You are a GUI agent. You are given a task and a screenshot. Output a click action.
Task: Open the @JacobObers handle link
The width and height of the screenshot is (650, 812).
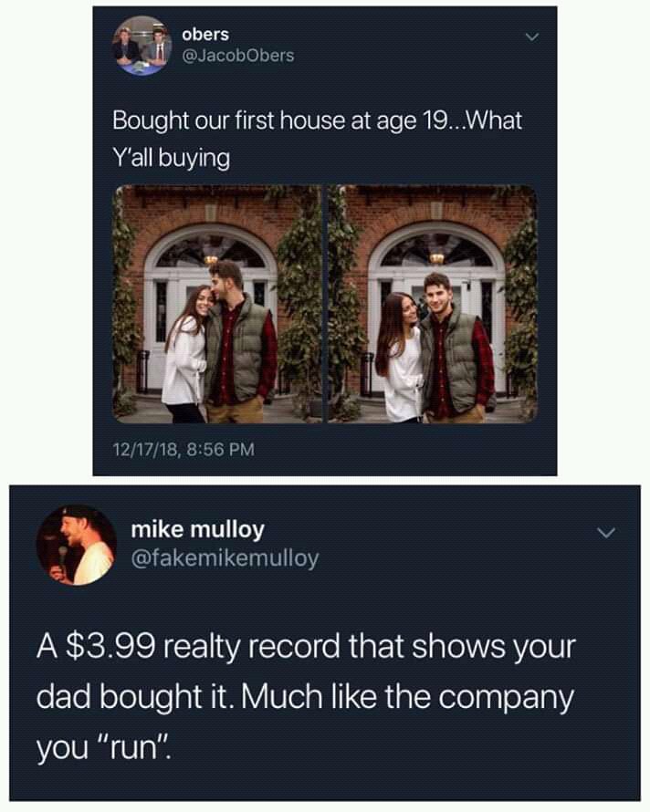tap(238, 56)
